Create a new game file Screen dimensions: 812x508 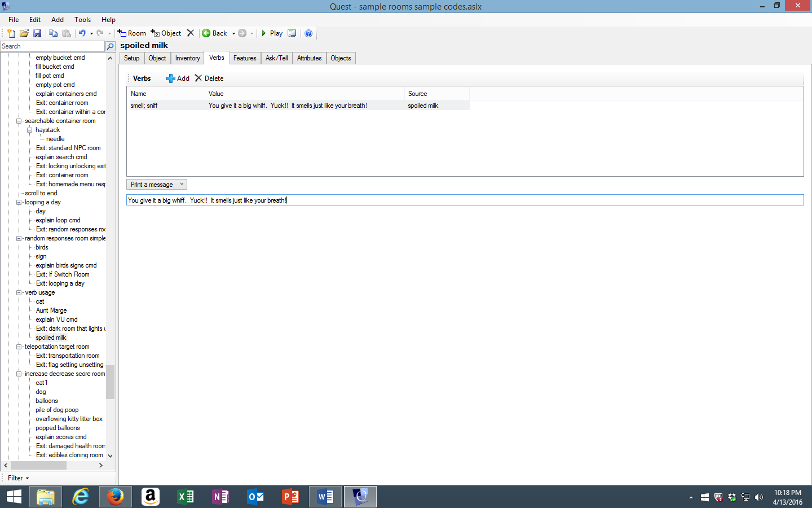10,33
